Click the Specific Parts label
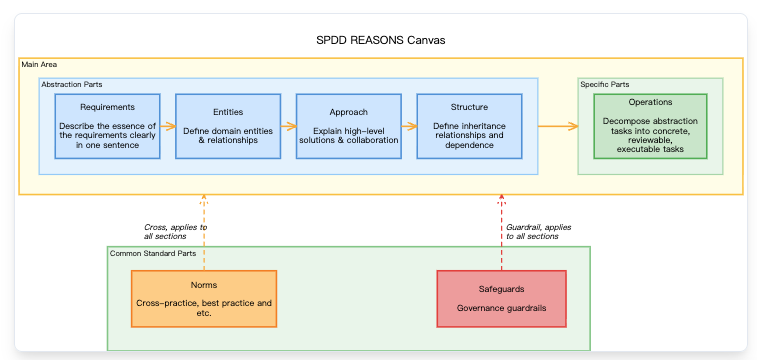757x360 pixels. [x=605, y=84]
